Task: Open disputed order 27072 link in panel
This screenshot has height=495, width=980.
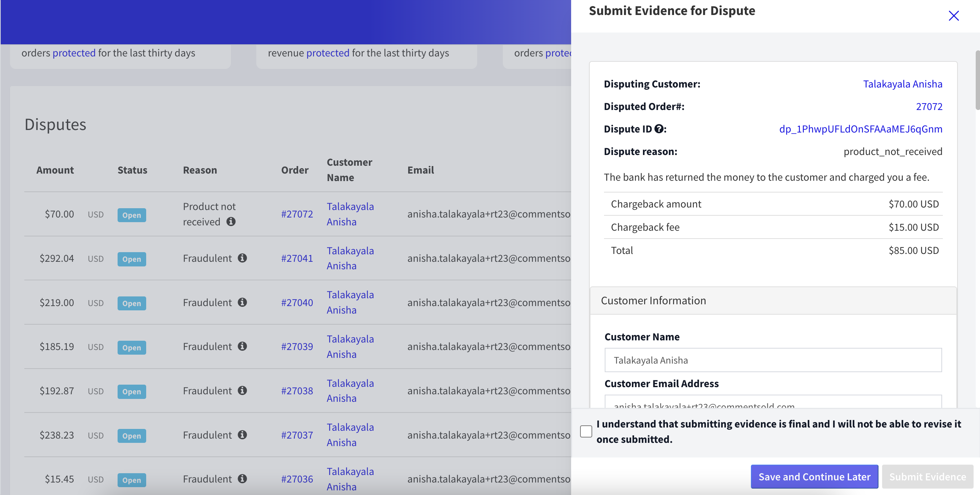Action: pos(929,106)
